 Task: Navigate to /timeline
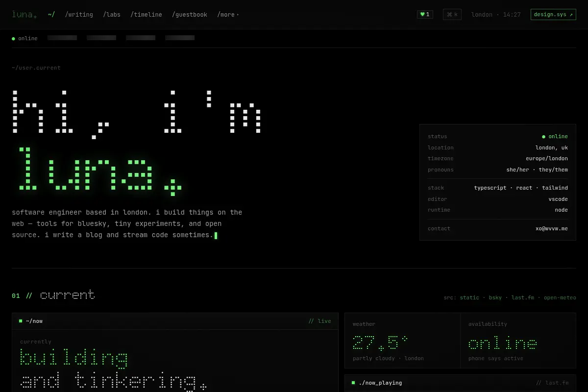(x=146, y=15)
